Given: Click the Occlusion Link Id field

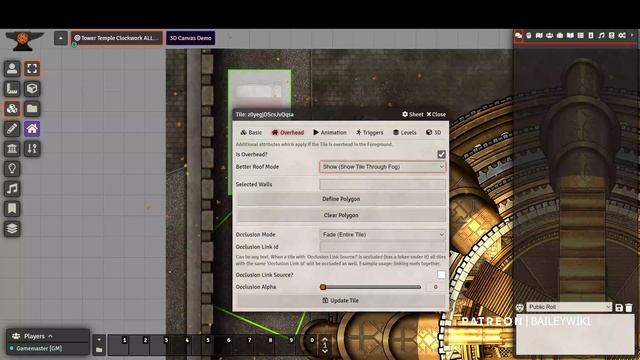Looking at the screenshot, I should pyautogui.click(x=382, y=247).
